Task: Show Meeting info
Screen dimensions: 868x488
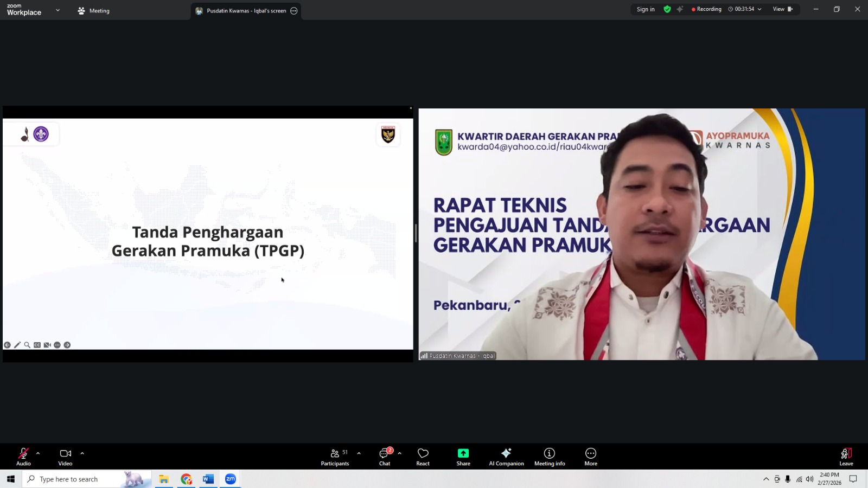Action: pyautogui.click(x=550, y=456)
